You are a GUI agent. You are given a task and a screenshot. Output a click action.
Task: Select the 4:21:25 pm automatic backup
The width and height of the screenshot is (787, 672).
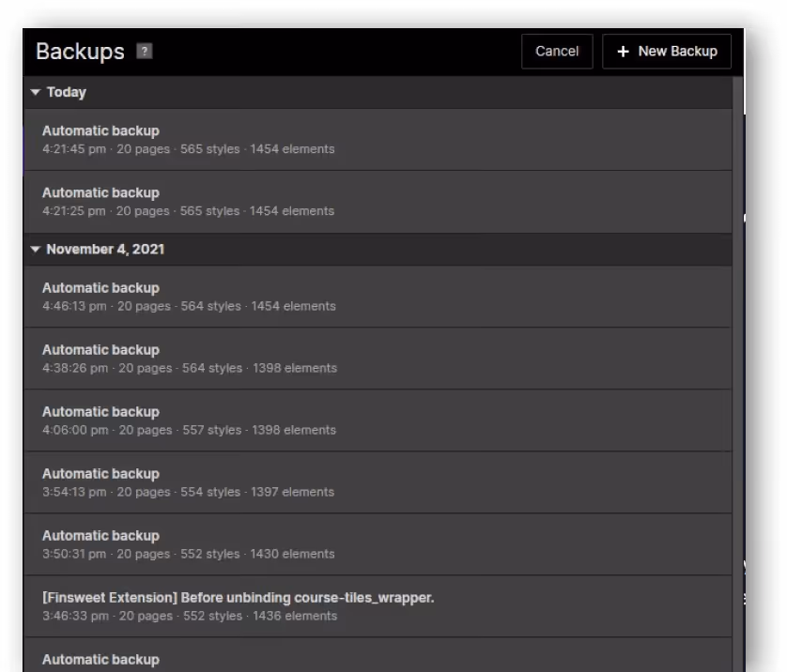pyautogui.click(x=378, y=202)
